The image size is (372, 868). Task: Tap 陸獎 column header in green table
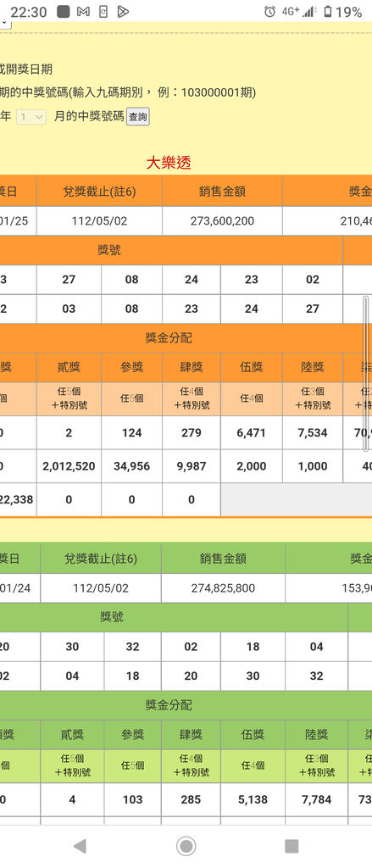point(317,735)
